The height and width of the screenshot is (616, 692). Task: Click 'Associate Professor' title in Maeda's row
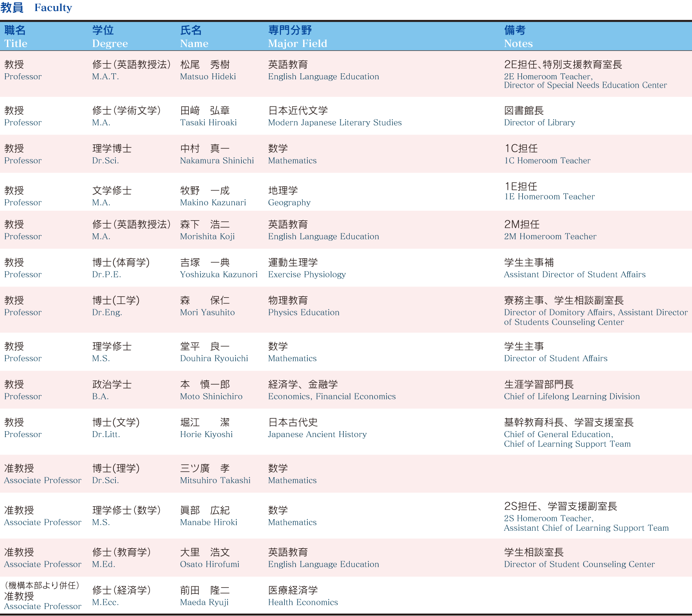pos(43,606)
